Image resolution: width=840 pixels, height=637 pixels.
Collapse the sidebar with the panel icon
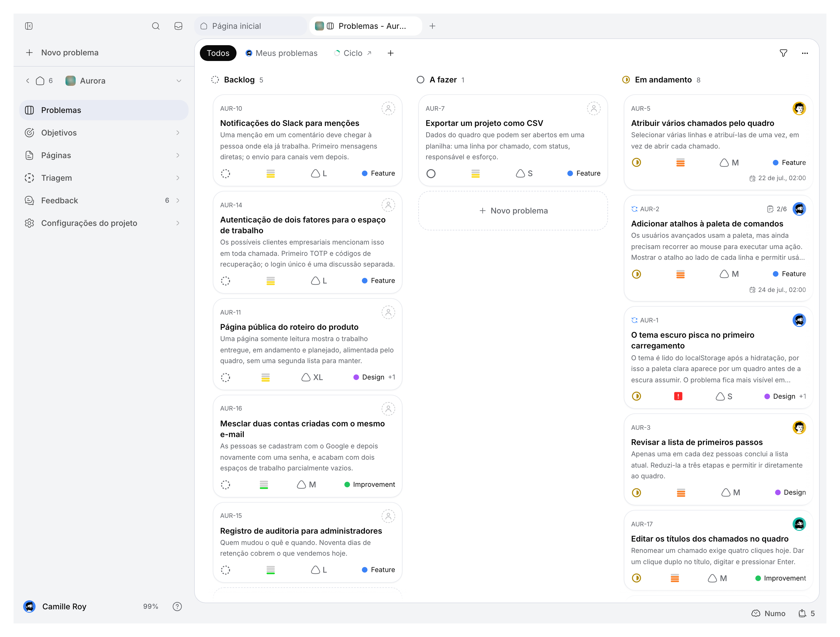pos(29,26)
